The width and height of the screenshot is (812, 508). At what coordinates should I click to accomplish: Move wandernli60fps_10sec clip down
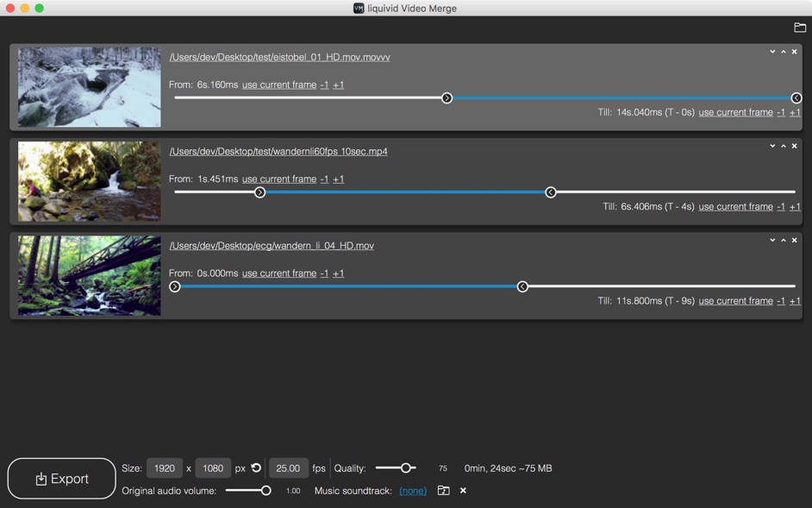(772, 146)
